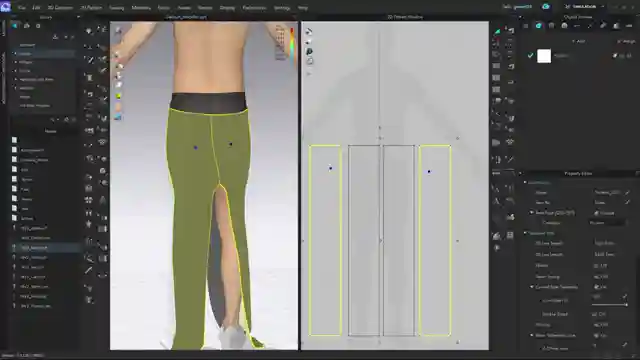Open the Help menu
Image resolution: width=640 pixels, height=360 pixels.
[302, 7]
